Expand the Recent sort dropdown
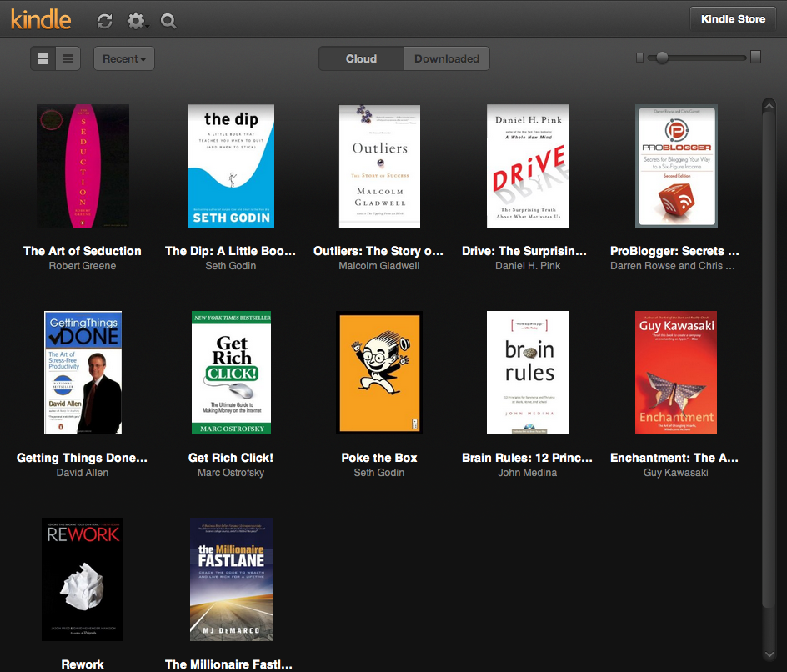 pyautogui.click(x=124, y=58)
